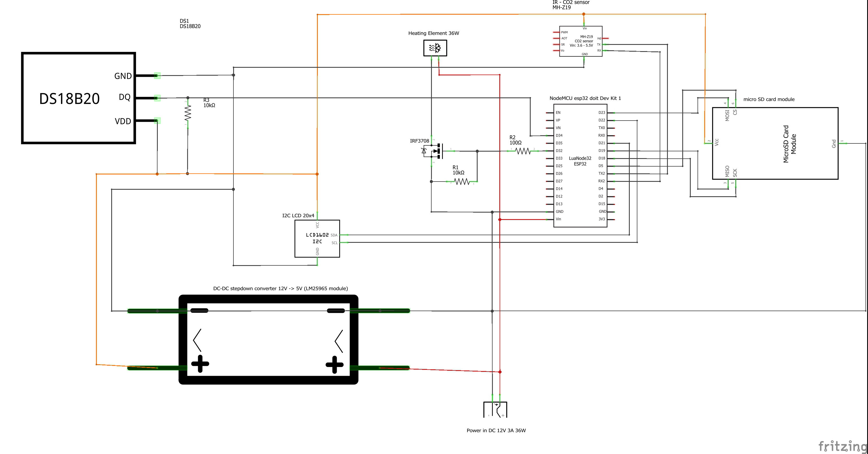This screenshot has height=454, width=868.
Task: Select the "R1 10kΩ" label
Action: pos(458,170)
